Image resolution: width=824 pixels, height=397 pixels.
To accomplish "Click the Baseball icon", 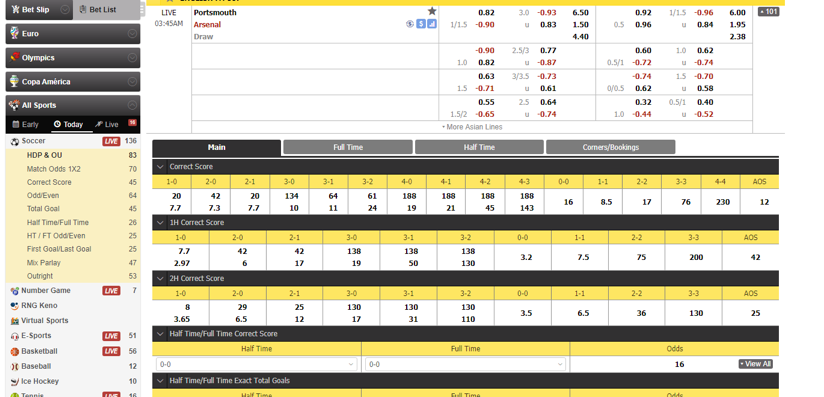I will [x=15, y=367].
